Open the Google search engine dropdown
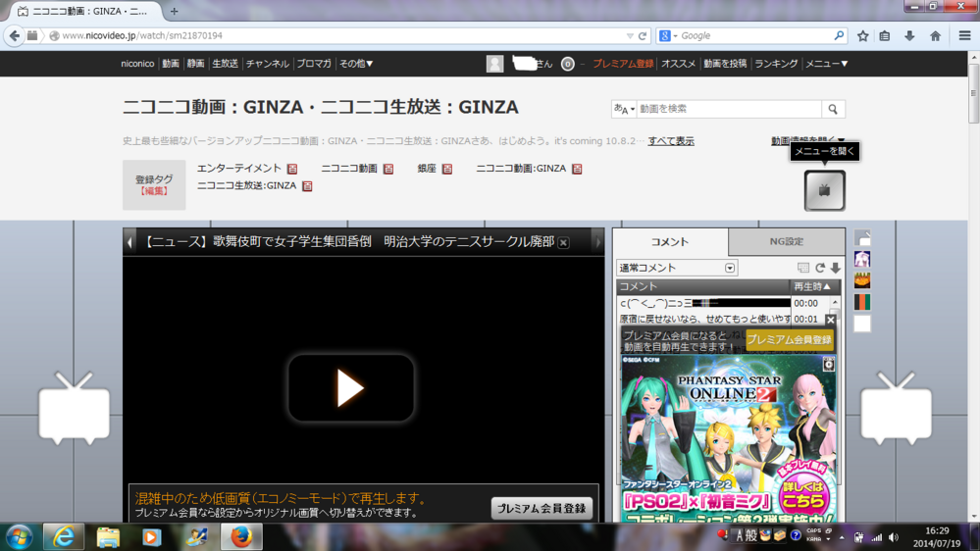The width and height of the screenshot is (980, 551). (x=668, y=36)
